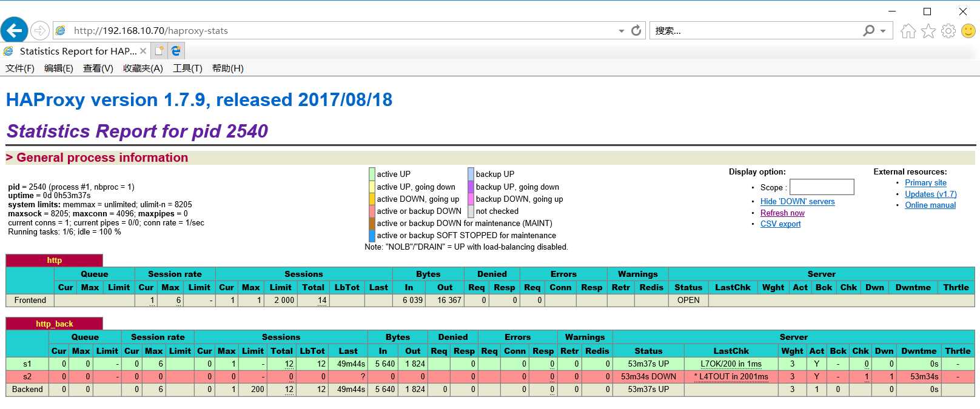Click the 'L7OK/200 in 1ms' LastChk cell

click(x=731, y=364)
